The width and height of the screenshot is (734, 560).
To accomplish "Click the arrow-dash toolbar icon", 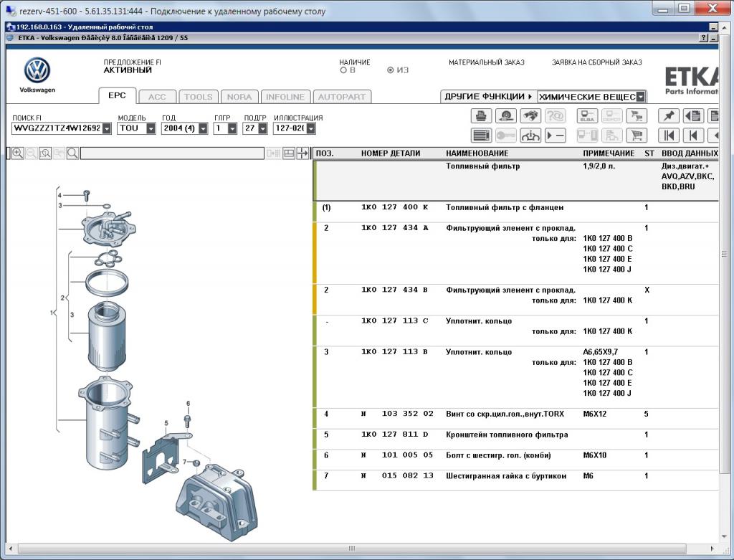I will pos(556,136).
